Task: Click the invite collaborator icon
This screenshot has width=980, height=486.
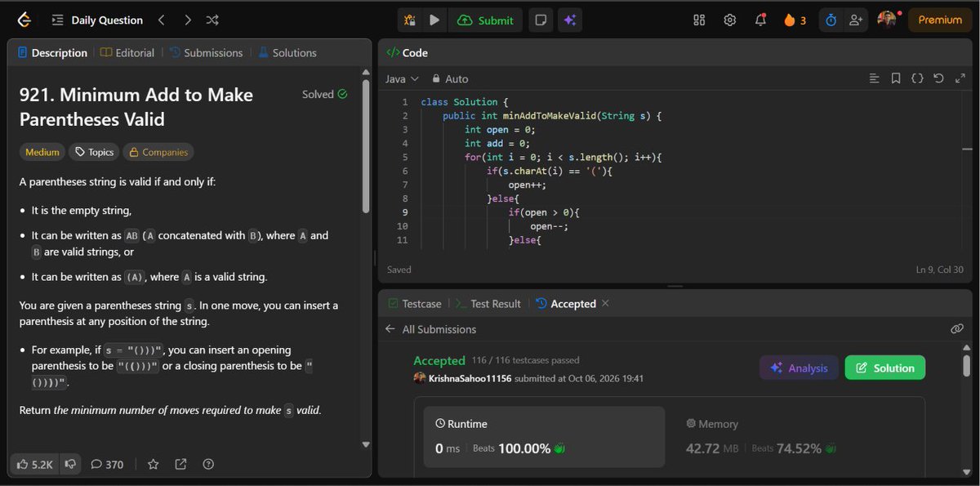Action: tap(855, 20)
